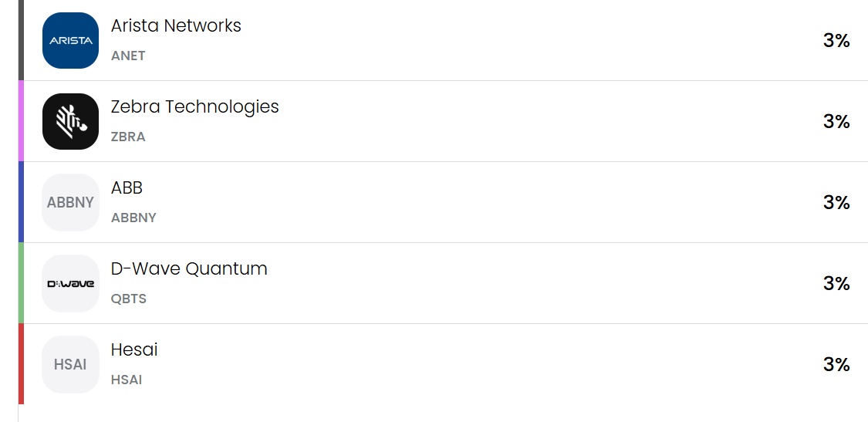
Task: Click the pink color bar beside Zebra
Action: [21, 121]
